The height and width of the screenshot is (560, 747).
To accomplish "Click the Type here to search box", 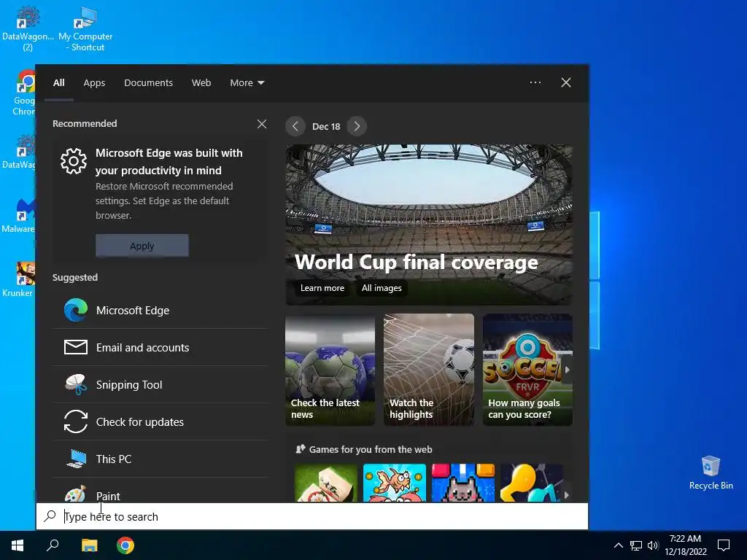I will tap(312, 516).
